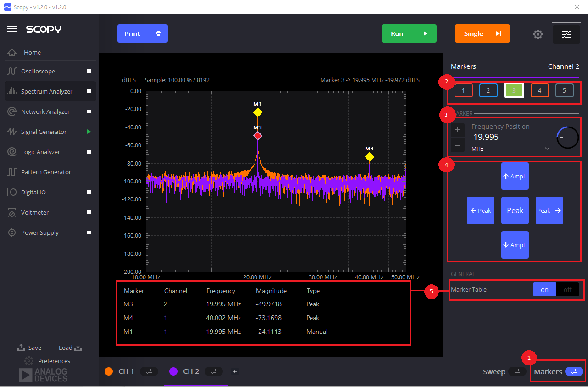Turn Marker Table on
Image resolution: width=588 pixels, height=387 pixels.
click(x=545, y=289)
